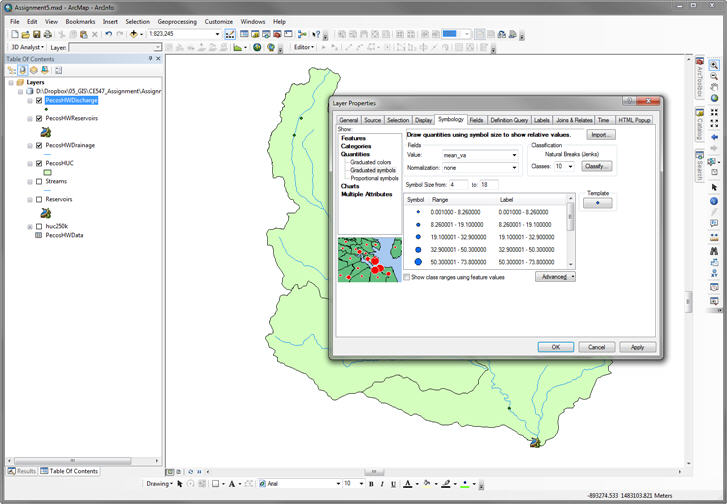The height and width of the screenshot is (504, 727).
Task: Click the Symbol Size from field
Action: point(458,185)
